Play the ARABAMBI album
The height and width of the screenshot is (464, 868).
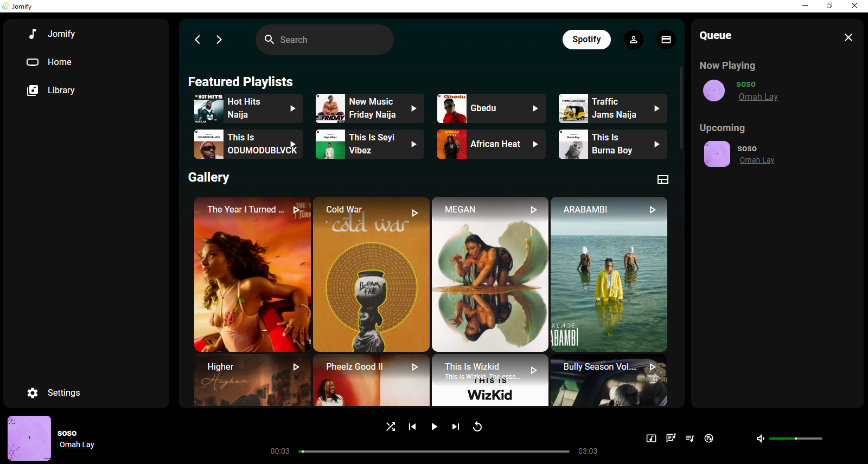[x=653, y=210]
